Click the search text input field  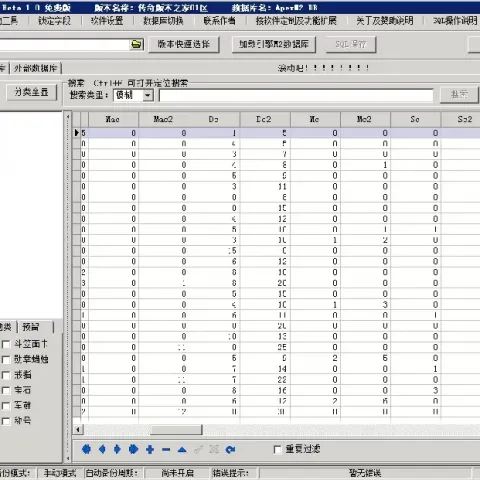pyautogui.click(x=296, y=95)
